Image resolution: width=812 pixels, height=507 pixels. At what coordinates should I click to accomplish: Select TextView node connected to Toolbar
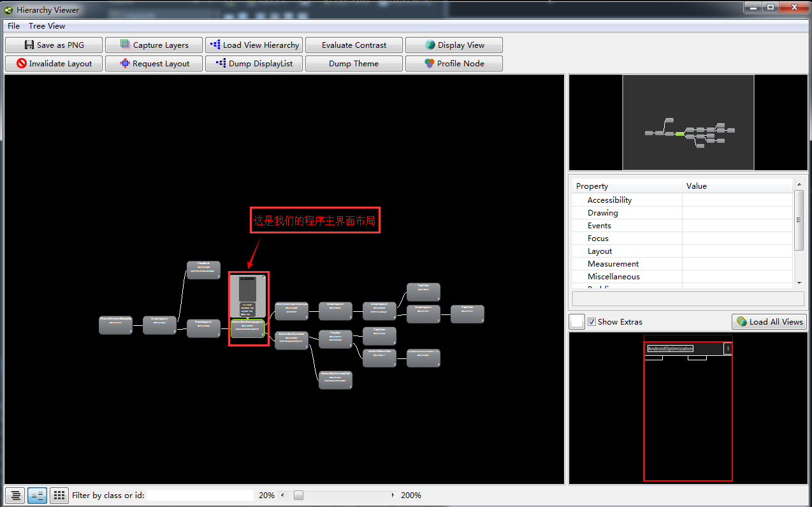(379, 336)
